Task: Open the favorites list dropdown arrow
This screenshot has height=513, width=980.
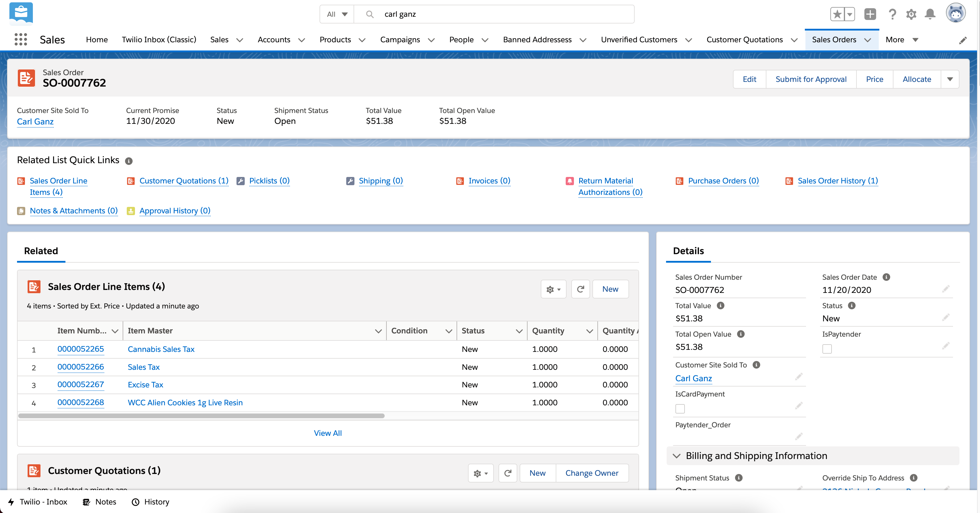Action: click(x=849, y=14)
